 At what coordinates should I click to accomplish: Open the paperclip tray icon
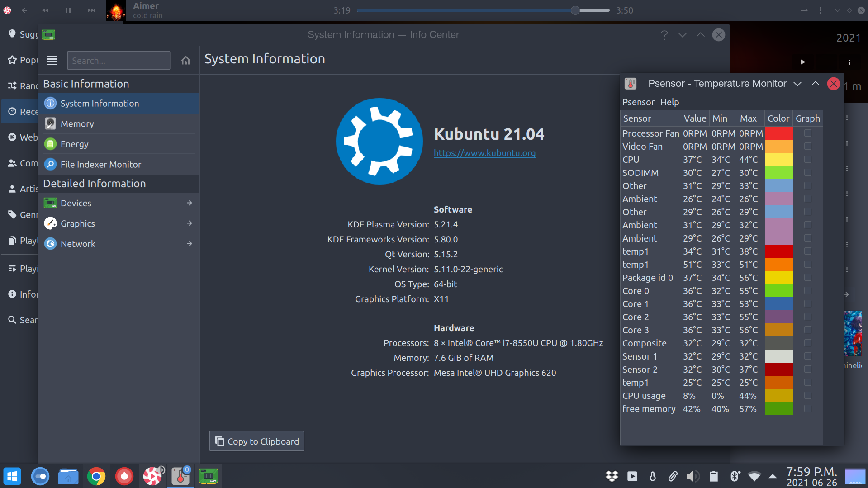coord(673,476)
